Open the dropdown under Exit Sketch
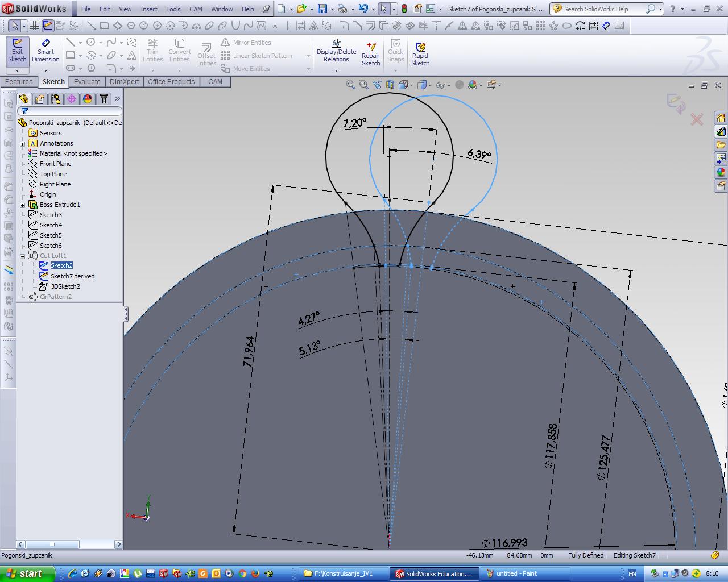Viewport: 728px width, 582px height. [x=17, y=70]
